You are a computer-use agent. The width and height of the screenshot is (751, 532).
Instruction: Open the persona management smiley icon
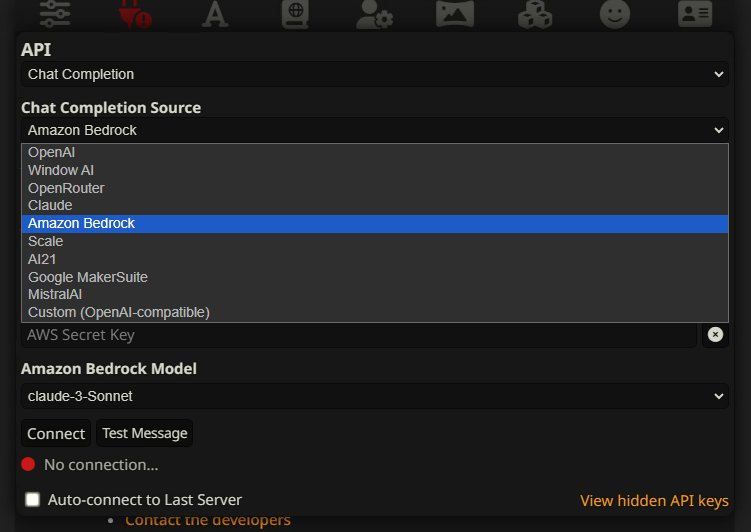pos(615,13)
